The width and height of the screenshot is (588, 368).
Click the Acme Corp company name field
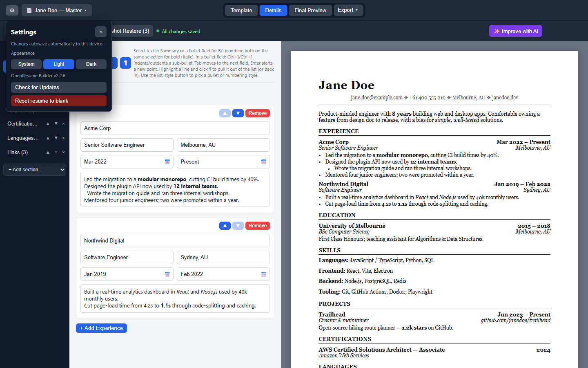(x=175, y=128)
